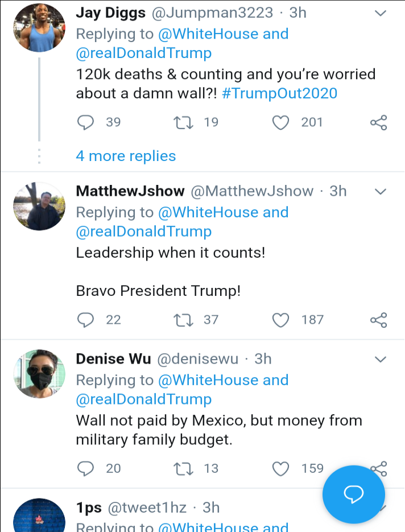Retweet MatthewJshow's Bravo President Trump tweet
405x532 pixels.
(184, 320)
